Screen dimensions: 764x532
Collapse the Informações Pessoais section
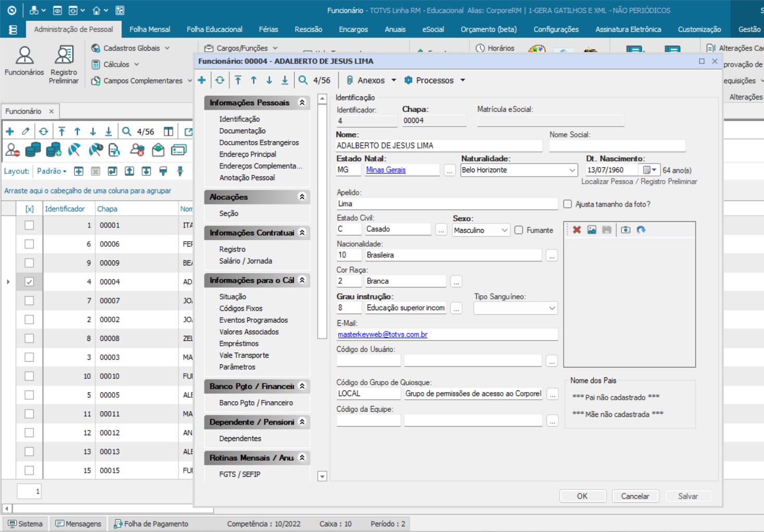coord(302,103)
